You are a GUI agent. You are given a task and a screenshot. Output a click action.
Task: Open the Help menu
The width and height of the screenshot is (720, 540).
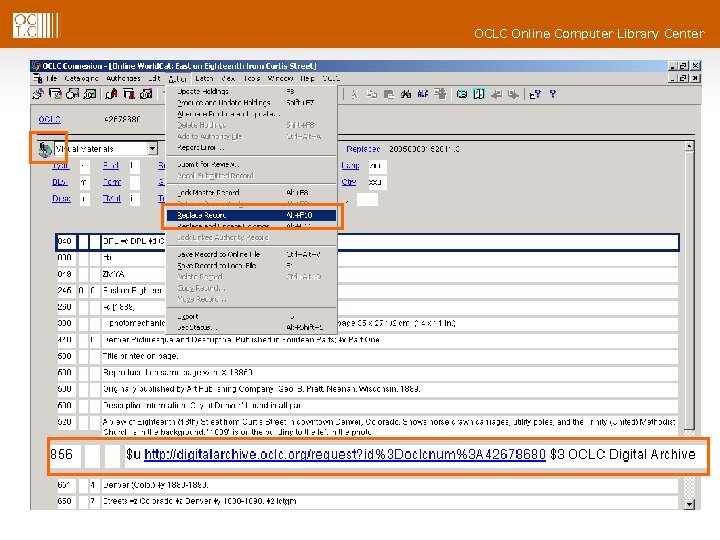point(308,79)
